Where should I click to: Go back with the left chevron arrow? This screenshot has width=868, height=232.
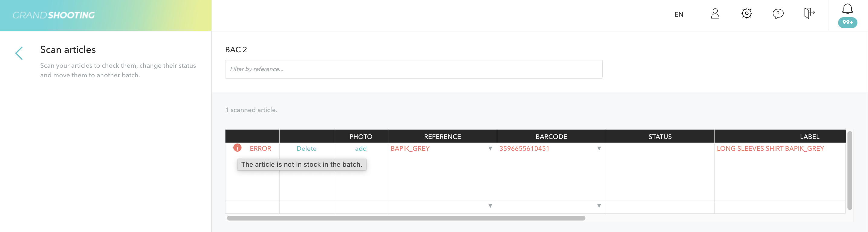pyautogui.click(x=19, y=53)
